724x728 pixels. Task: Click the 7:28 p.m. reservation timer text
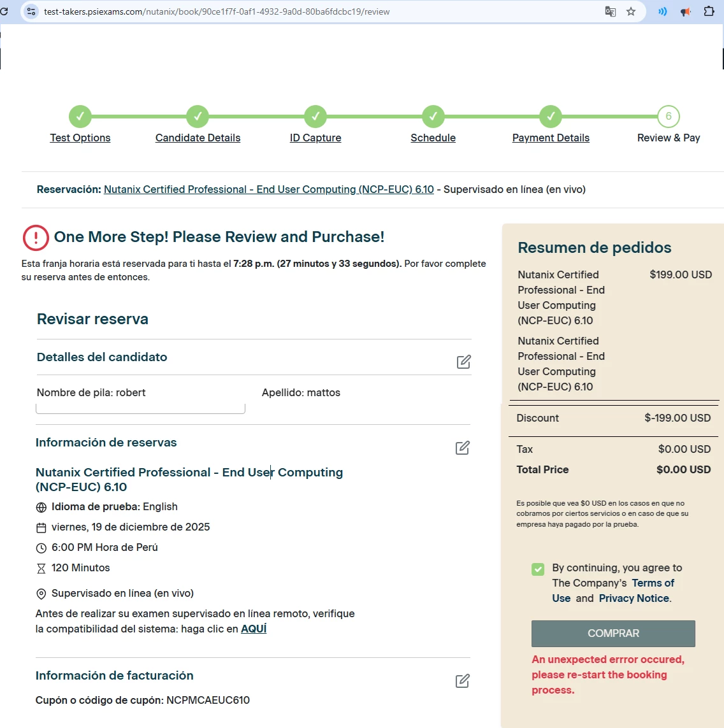[317, 264]
